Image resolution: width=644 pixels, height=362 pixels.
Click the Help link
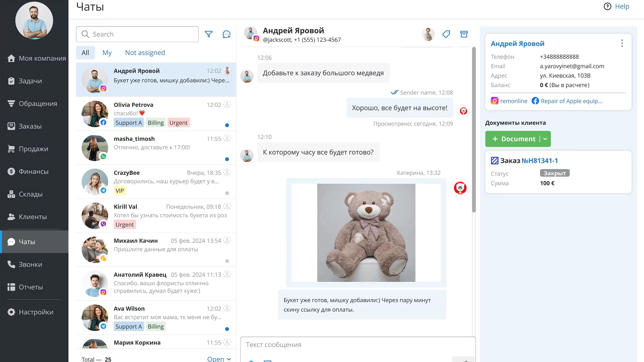coord(622,6)
